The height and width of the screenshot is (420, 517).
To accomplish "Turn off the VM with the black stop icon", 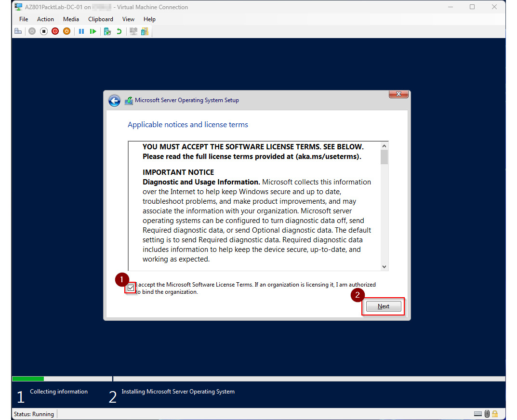I will [x=43, y=31].
